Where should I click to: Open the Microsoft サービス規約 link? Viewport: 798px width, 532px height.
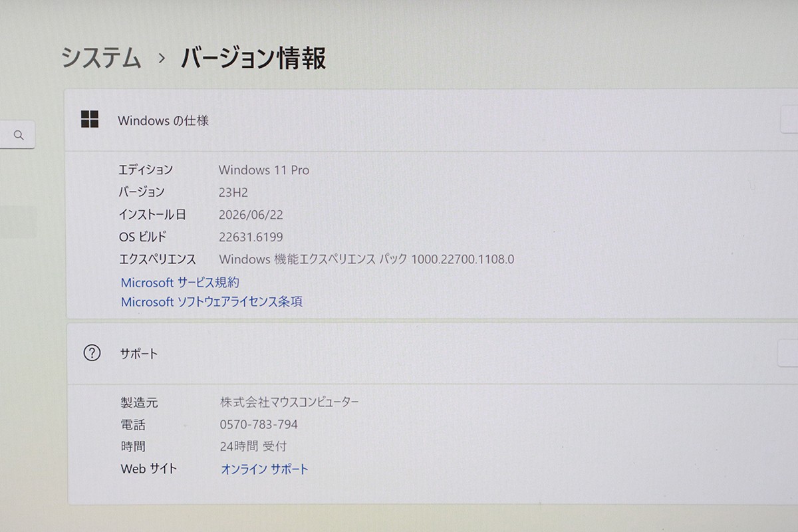180,282
